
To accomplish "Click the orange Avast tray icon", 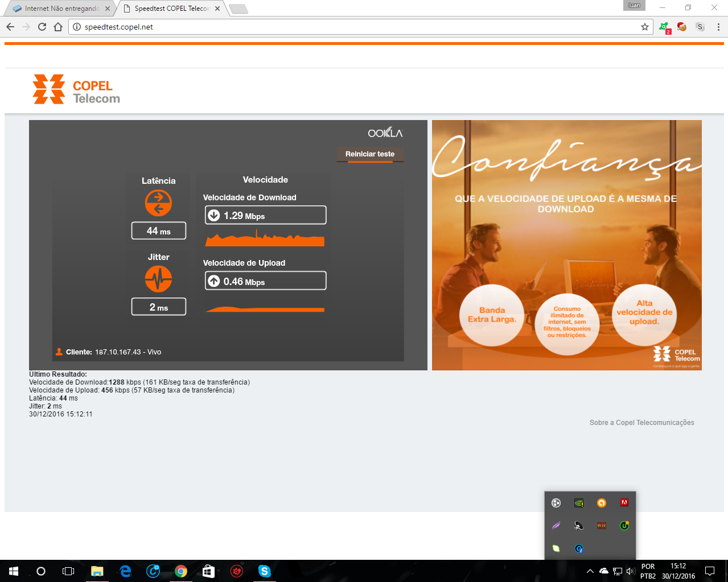I will 602,503.
